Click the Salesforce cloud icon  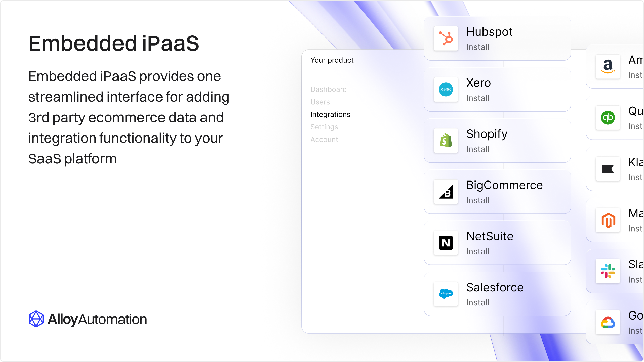(446, 294)
